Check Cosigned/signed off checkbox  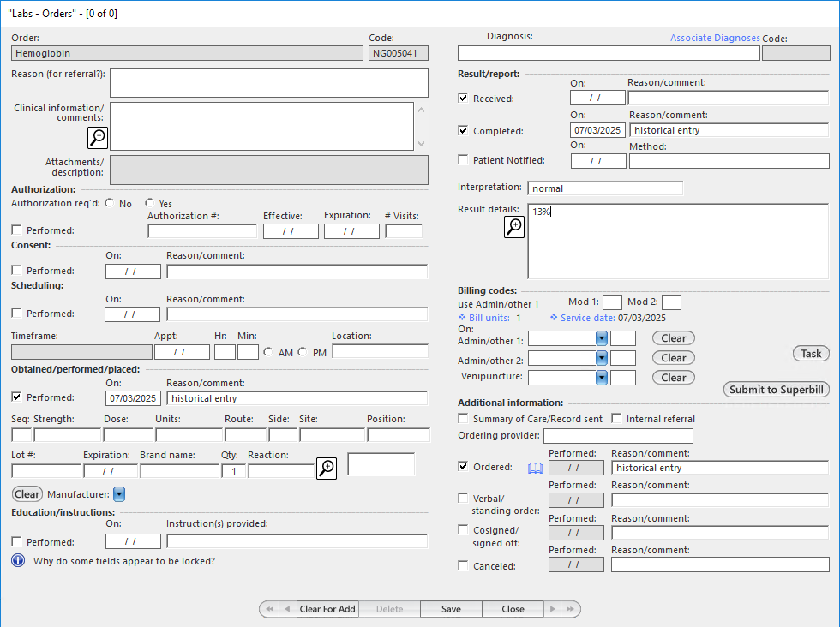tap(464, 529)
